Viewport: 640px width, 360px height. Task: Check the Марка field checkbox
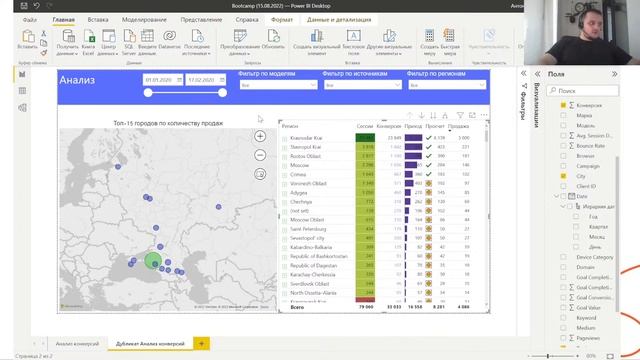[563, 116]
